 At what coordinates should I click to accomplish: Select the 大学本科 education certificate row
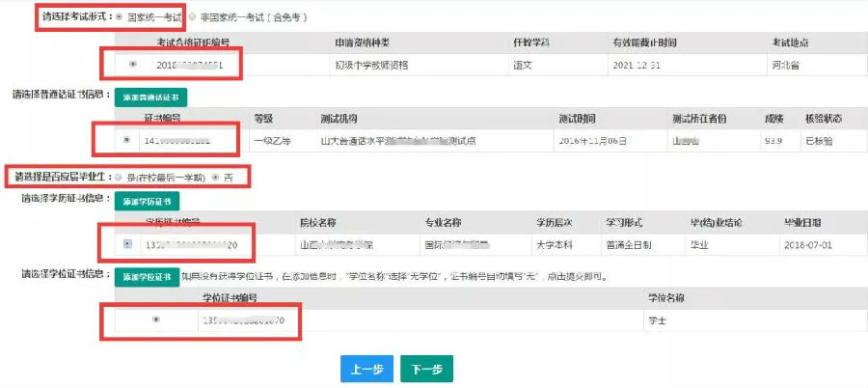tap(128, 243)
